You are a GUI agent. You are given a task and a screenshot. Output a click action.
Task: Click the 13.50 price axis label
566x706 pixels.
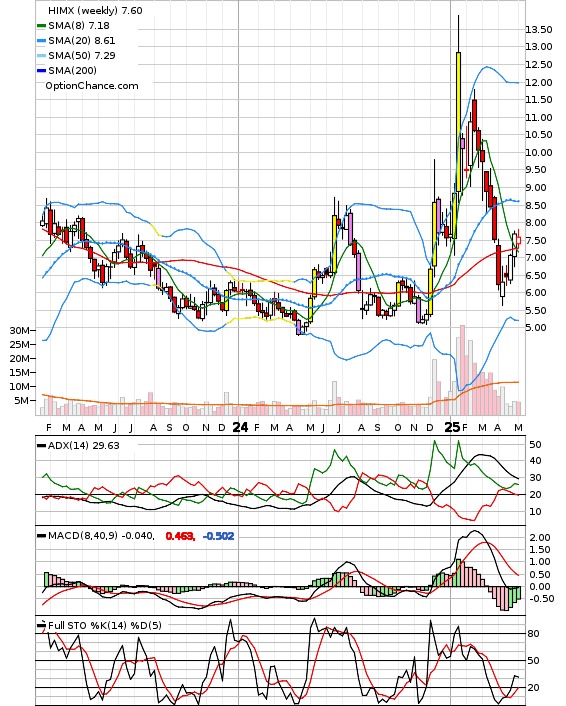pos(539,30)
